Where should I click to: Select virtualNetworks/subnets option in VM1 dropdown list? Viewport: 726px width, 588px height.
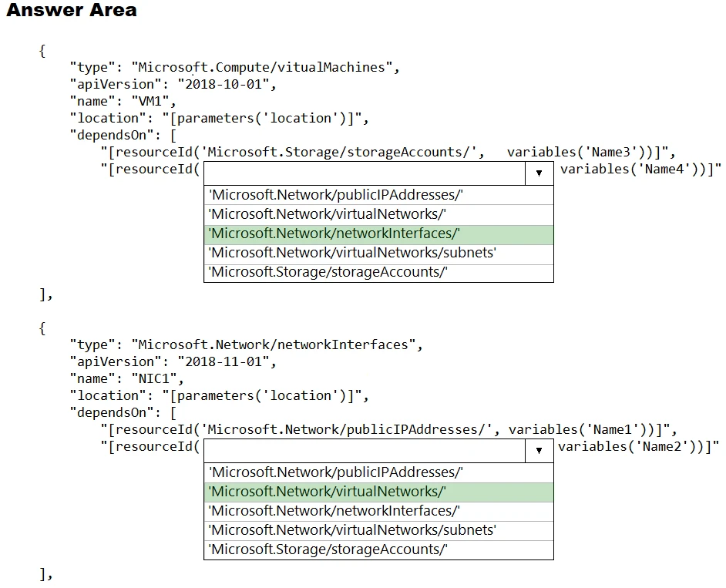pos(378,254)
